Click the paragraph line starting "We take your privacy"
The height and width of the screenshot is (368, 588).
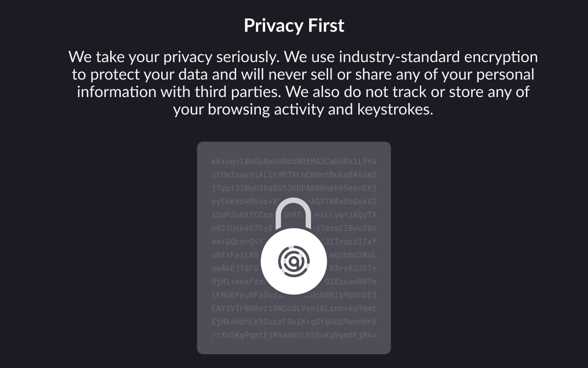point(303,57)
